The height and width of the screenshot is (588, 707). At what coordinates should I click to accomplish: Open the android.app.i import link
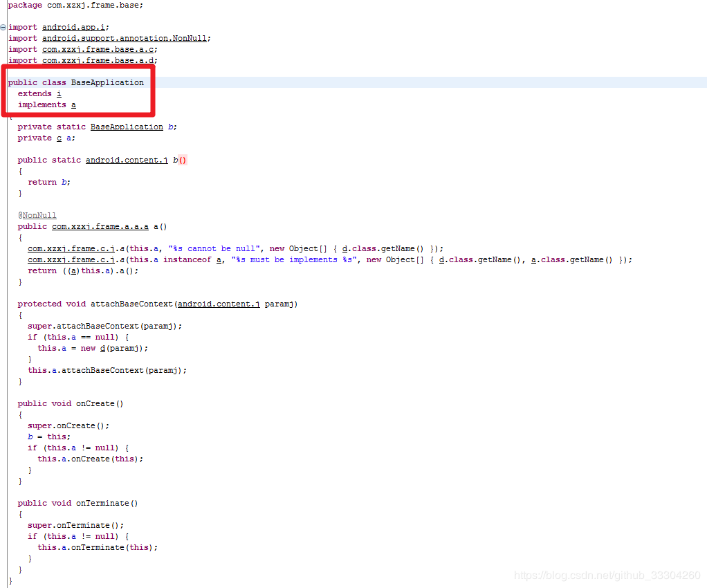click(73, 28)
